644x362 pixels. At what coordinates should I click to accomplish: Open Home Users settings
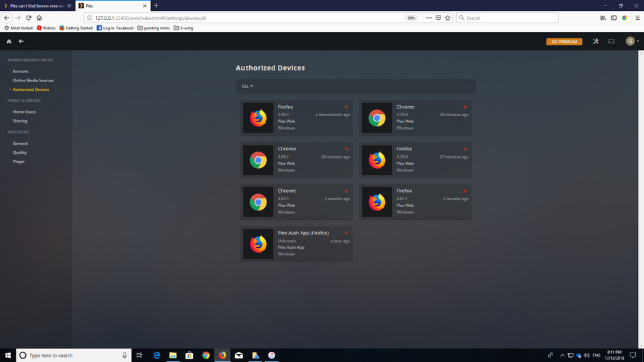24,112
